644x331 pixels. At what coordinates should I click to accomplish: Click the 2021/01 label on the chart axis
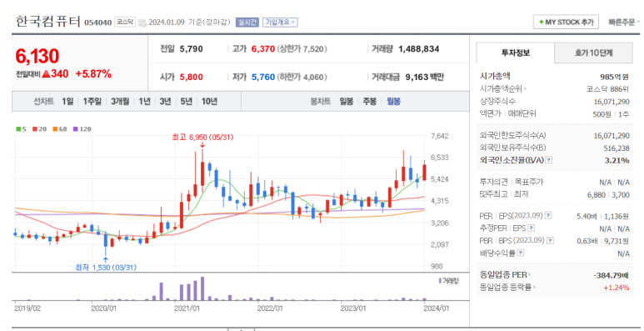187,308
